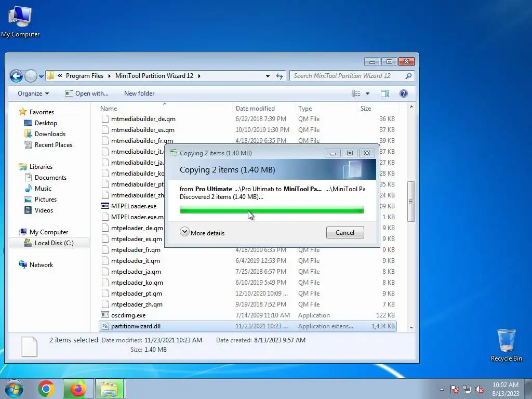This screenshot has width=532, height=399.
Task: Click the muted volume tray icon
Action: click(x=480, y=389)
